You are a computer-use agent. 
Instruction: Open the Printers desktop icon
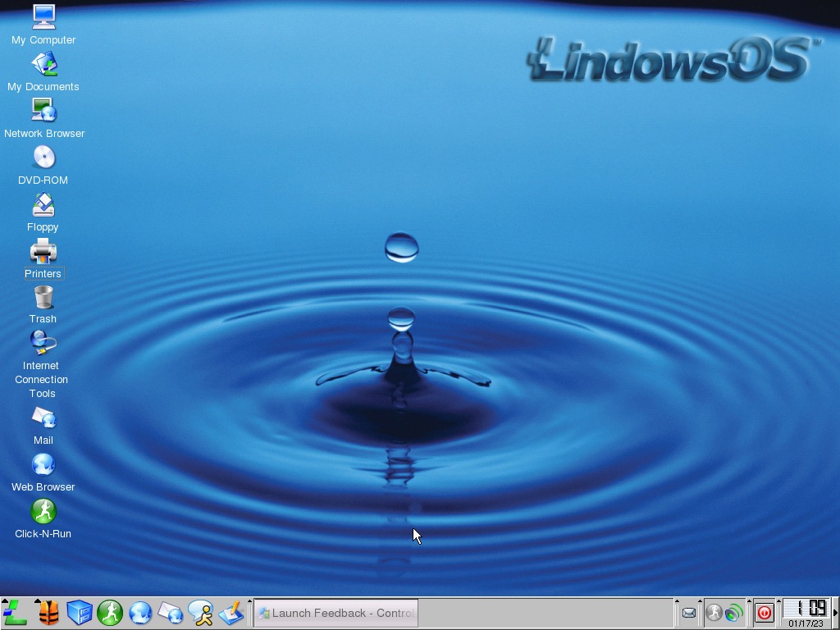43,251
